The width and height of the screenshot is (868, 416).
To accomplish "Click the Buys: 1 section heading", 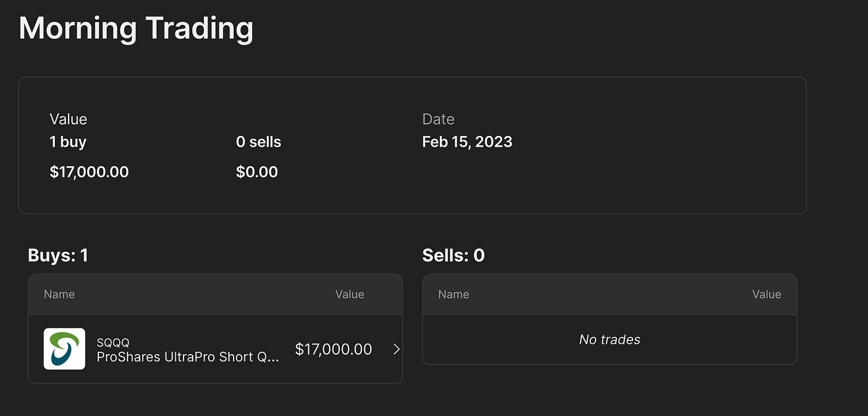I will 58,256.
